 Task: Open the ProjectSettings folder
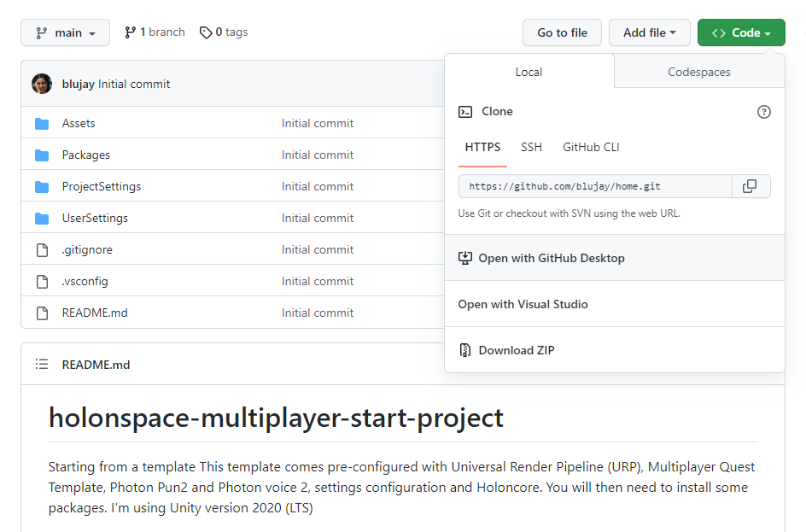tap(102, 187)
